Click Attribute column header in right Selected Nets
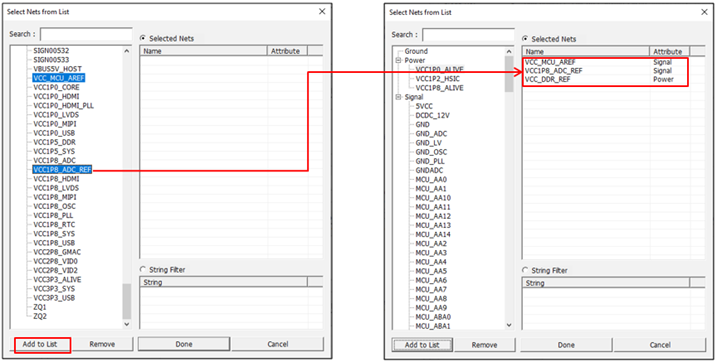 669,51
